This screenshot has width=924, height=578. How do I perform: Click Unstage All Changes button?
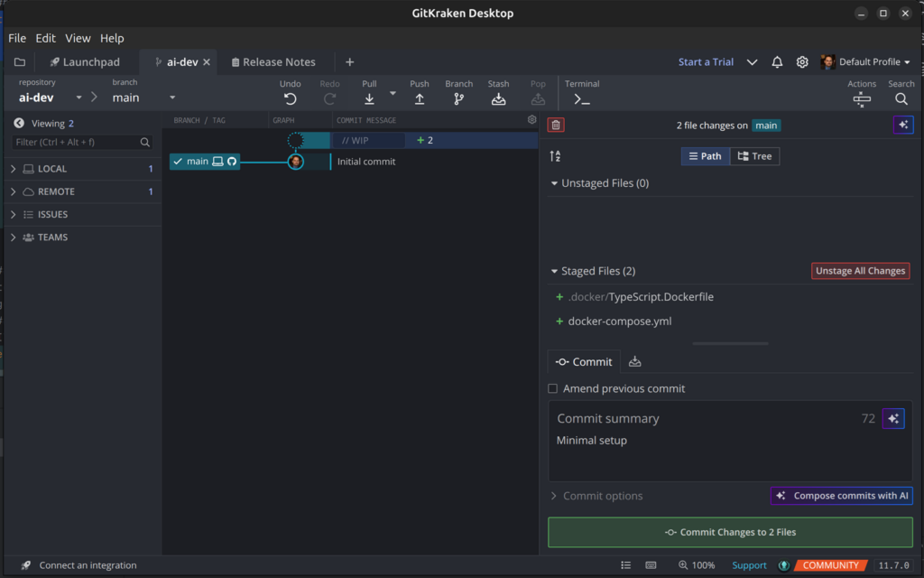point(860,271)
